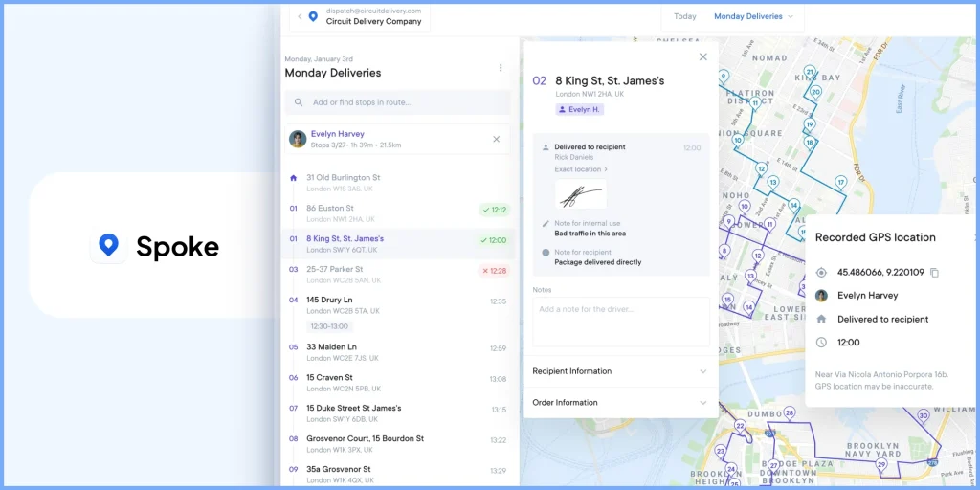Open the Monday Deliveries dropdown in the top bar
Viewport: 980px width, 490px height.
[754, 16]
